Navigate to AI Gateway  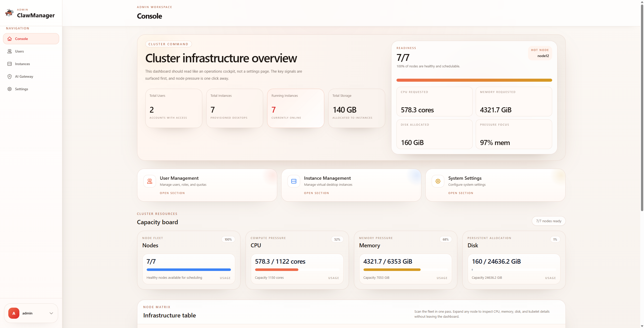tap(31, 76)
